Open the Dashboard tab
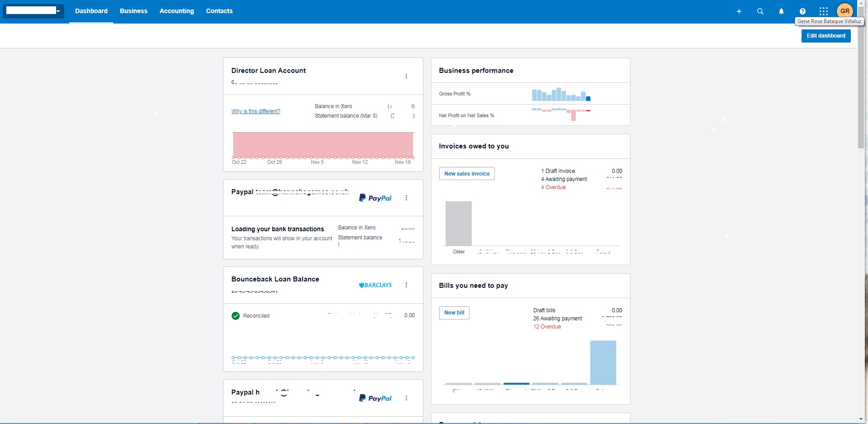868x424 pixels. click(x=91, y=11)
